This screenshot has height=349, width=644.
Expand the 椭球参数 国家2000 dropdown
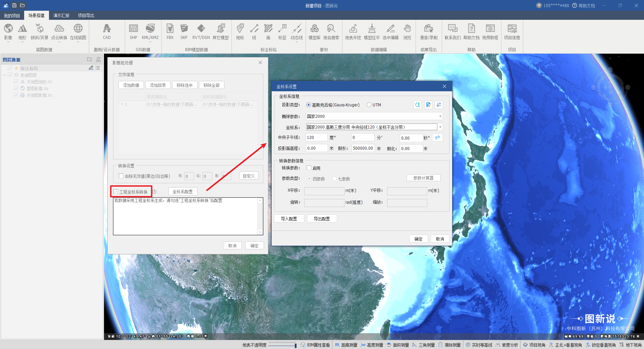[440, 116]
